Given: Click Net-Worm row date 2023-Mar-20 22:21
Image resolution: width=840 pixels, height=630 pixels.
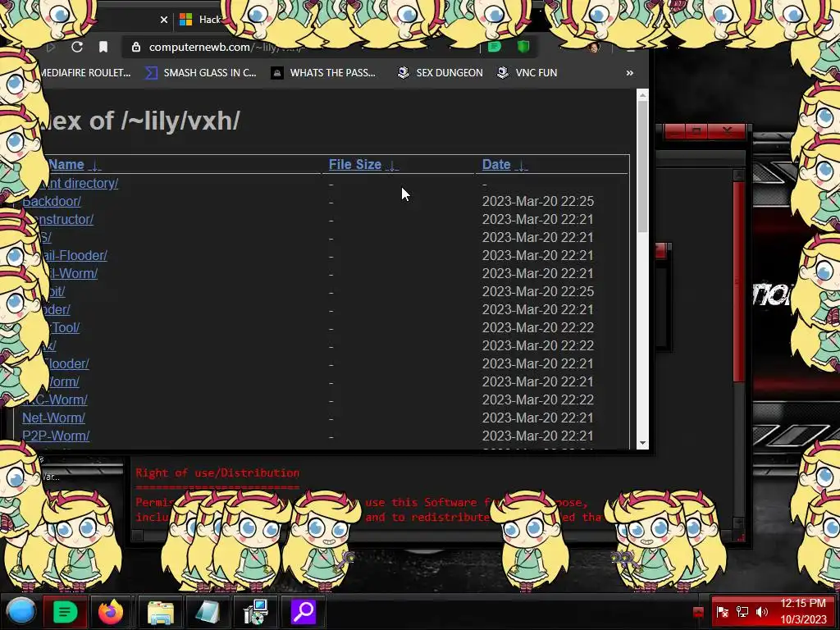Looking at the screenshot, I should pos(538,418).
